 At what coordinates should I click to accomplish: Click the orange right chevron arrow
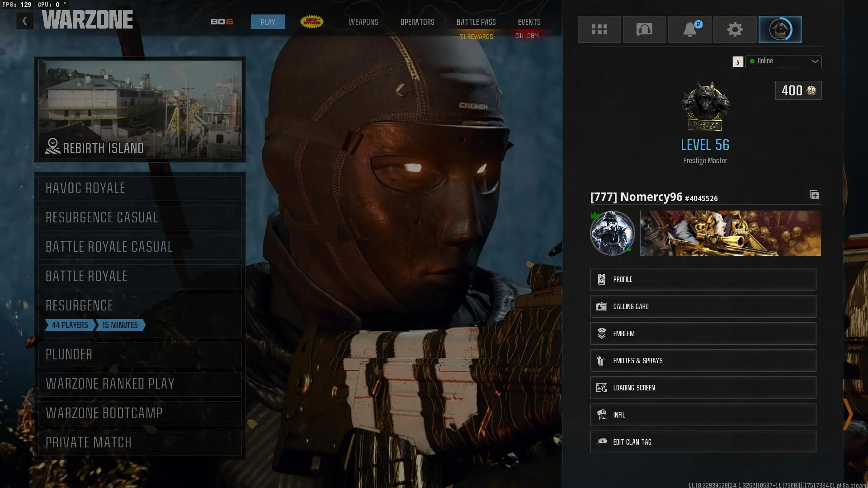click(x=848, y=414)
